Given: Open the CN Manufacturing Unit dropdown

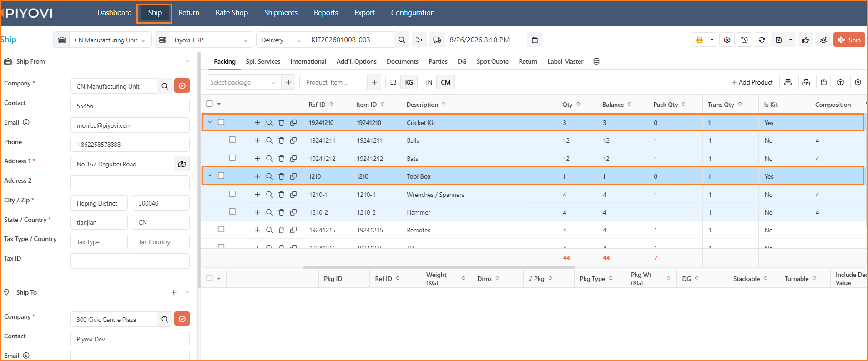Looking at the screenshot, I should (x=110, y=40).
